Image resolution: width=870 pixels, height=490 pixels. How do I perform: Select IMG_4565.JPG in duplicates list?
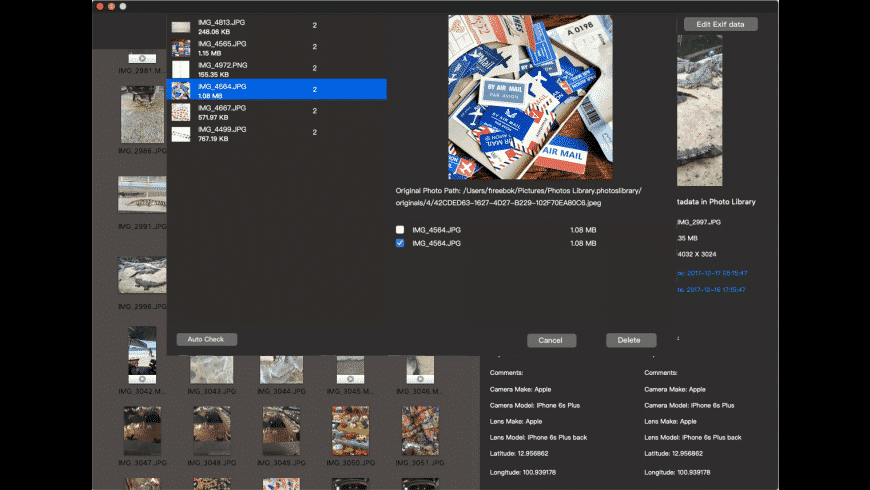(x=276, y=48)
